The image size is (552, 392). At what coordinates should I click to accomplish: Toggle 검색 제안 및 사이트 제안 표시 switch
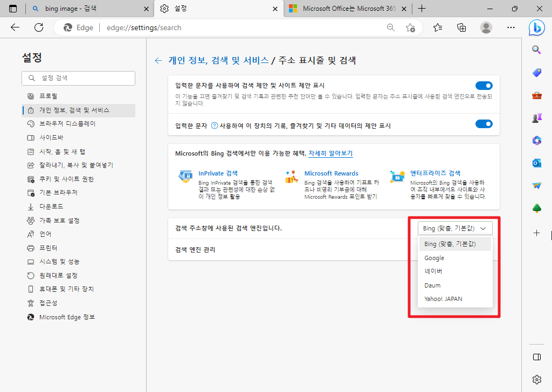point(484,86)
